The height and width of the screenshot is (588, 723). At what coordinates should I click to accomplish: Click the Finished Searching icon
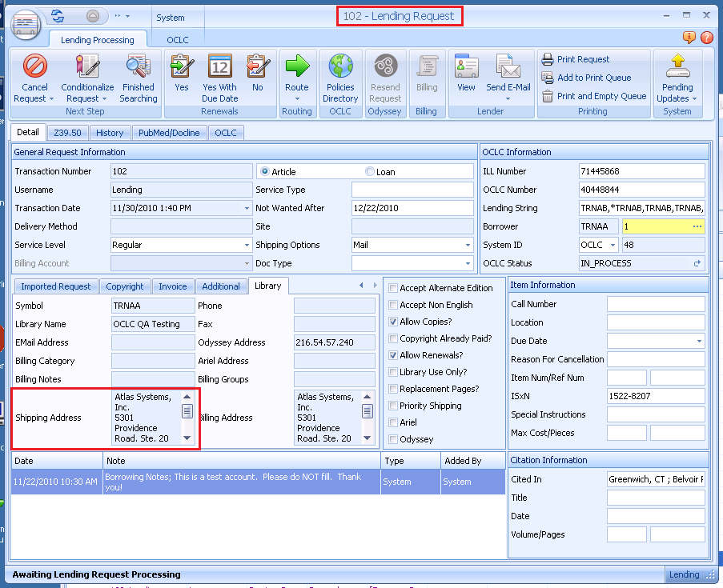tap(139, 66)
